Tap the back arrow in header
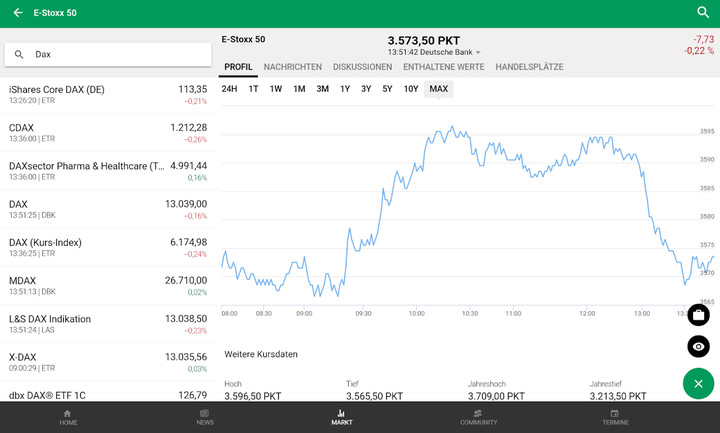This screenshot has height=433, width=720. [x=18, y=13]
